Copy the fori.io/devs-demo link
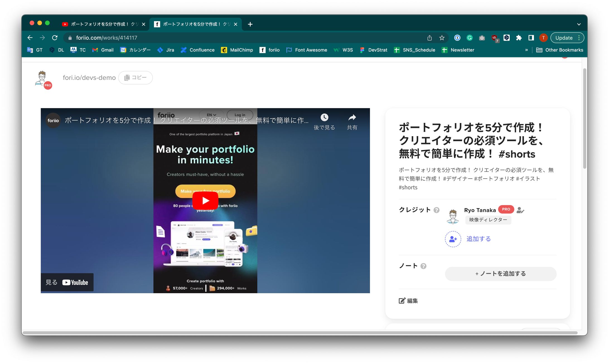The width and height of the screenshot is (609, 364). click(x=136, y=77)
